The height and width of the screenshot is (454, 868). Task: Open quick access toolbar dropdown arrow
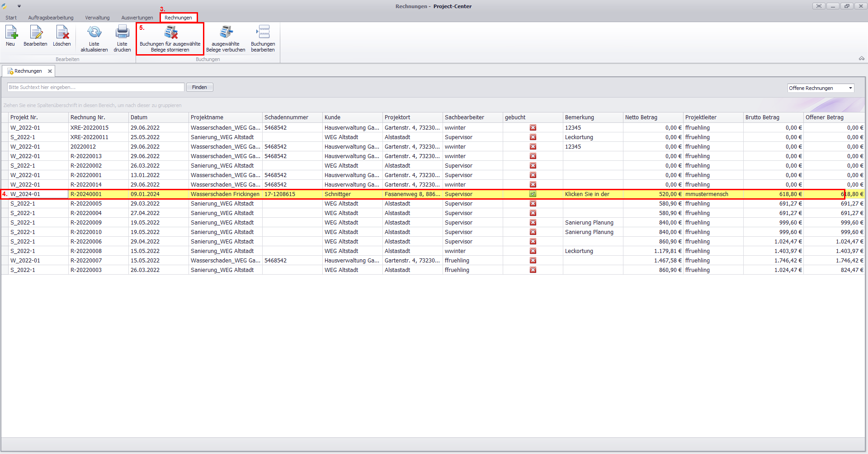coord(19,6)
